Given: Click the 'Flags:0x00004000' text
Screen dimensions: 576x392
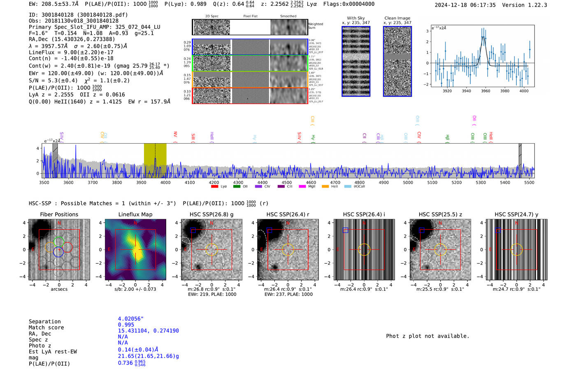Looking at the screenshot, I should pyautogui.click(x=349, y=4).
